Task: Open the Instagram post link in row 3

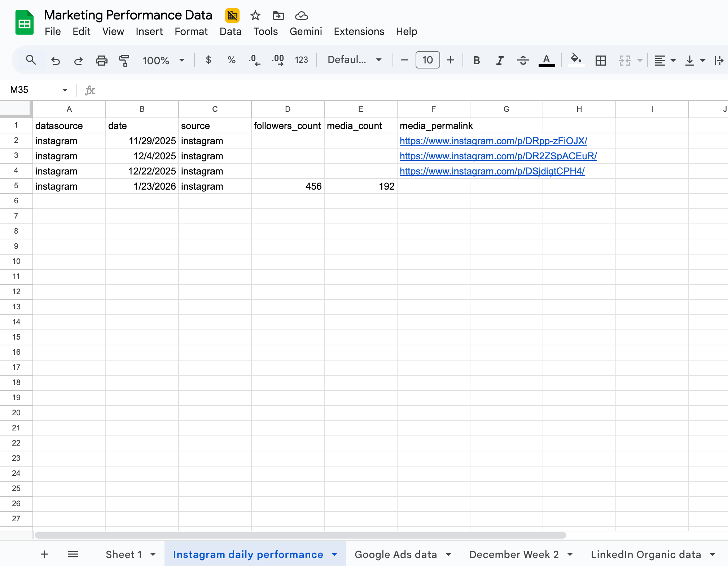Action: [x=498, y=156]
